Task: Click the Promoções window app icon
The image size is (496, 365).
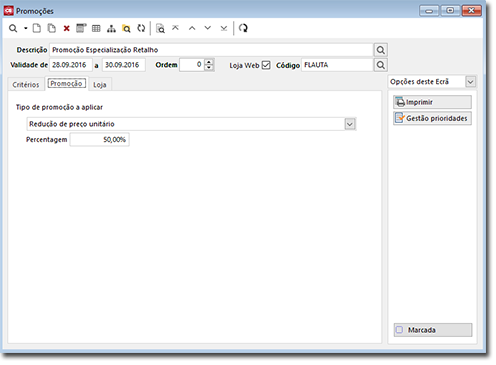Action: [9, 11]
